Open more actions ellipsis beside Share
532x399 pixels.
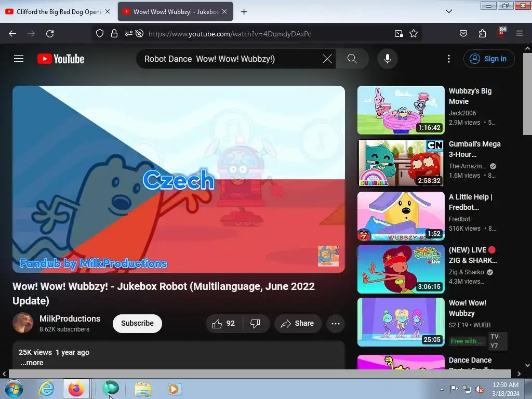click(336, 323)
